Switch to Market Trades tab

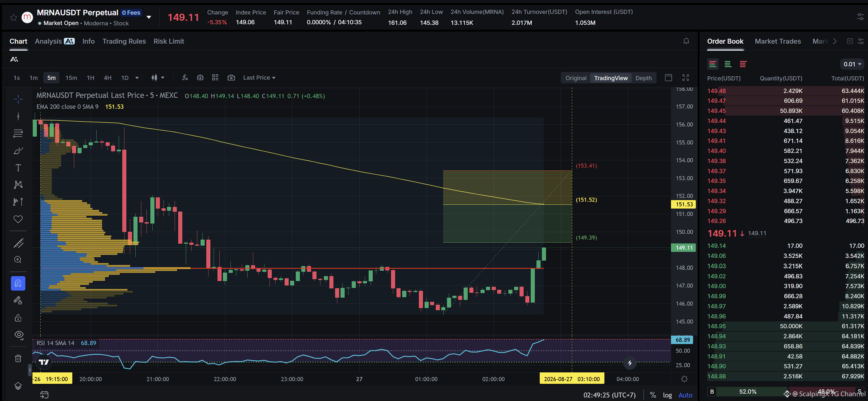[x=778, y=41]
